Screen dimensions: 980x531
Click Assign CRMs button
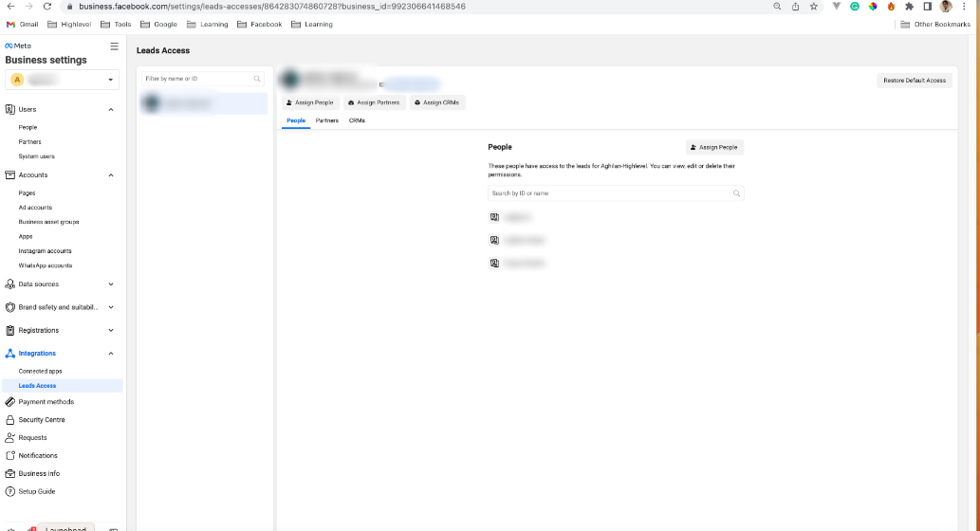click(x=437, y=102)
